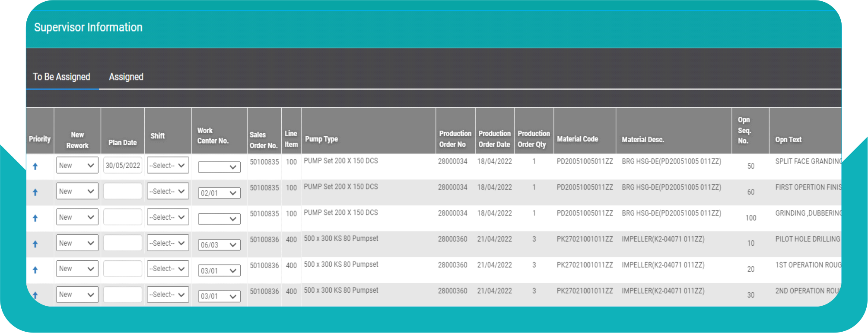Screen dimensions: 868x333
Task: Open New/Rework dropdown in Opn Seq 60 row
Action: pos(77,191)
